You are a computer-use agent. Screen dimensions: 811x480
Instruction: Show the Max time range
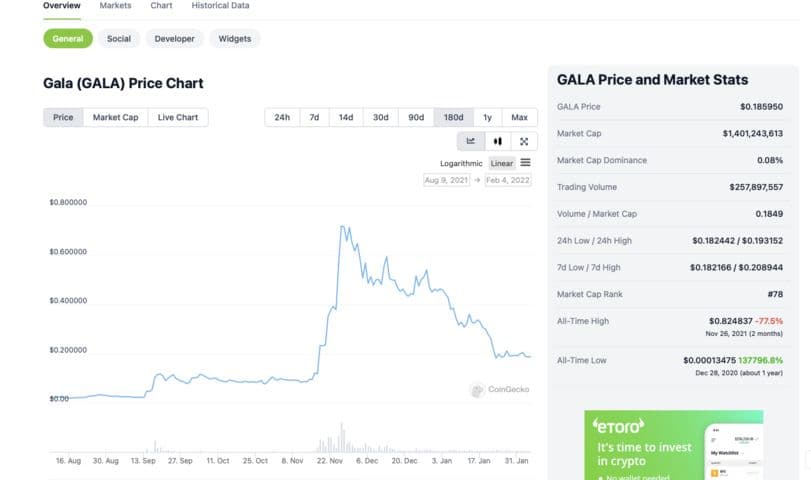(x=519, y=117)
